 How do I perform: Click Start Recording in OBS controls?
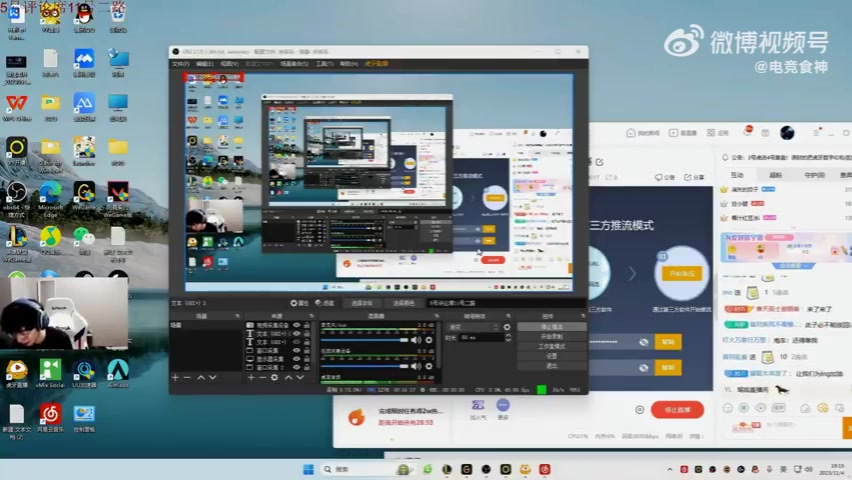pos(551,336)
